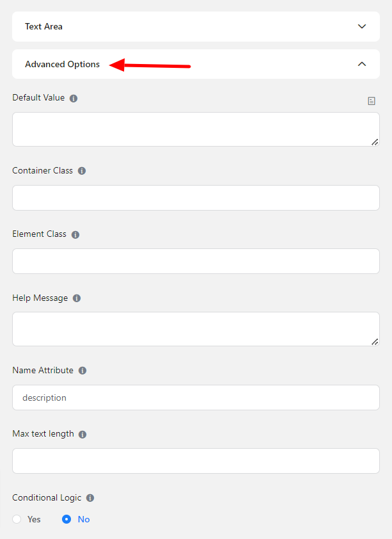Click the Max text length input
The image size is (392, 539).
(196, 461)
